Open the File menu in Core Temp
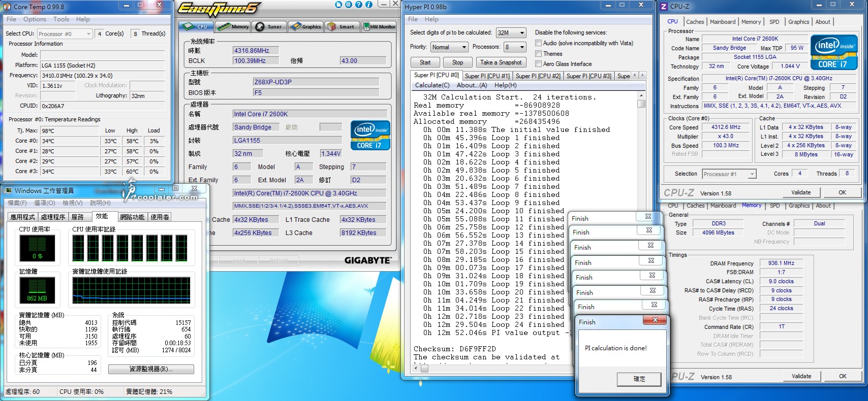868x401 pixels. tap(11, 19)
